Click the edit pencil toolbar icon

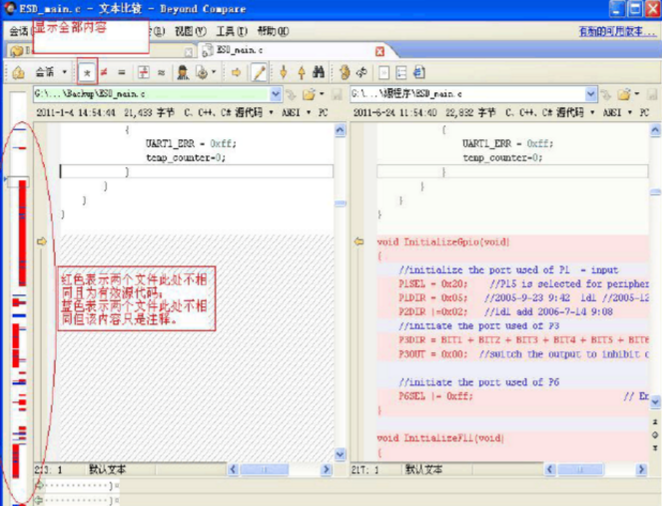pyautogui.click(x=259, y=72)
